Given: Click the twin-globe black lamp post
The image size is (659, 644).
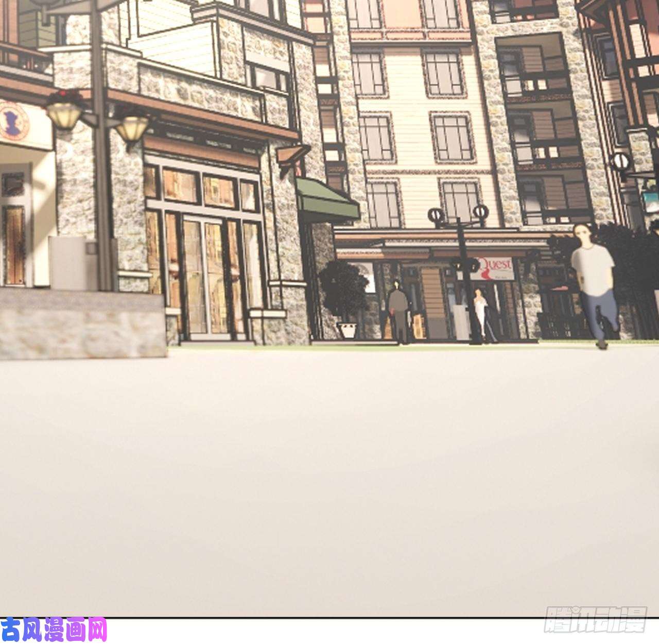Looking at the screenshot, I should point(460,268).
